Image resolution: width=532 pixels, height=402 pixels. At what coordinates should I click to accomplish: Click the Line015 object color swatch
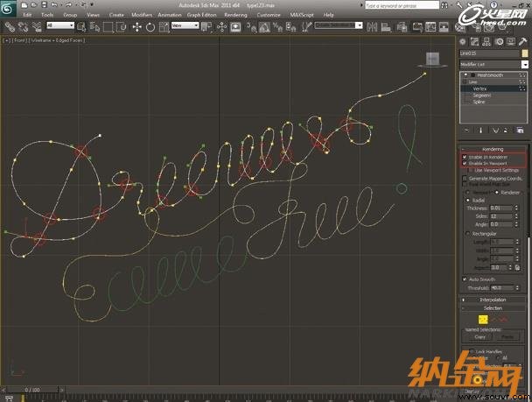(525, 53)
